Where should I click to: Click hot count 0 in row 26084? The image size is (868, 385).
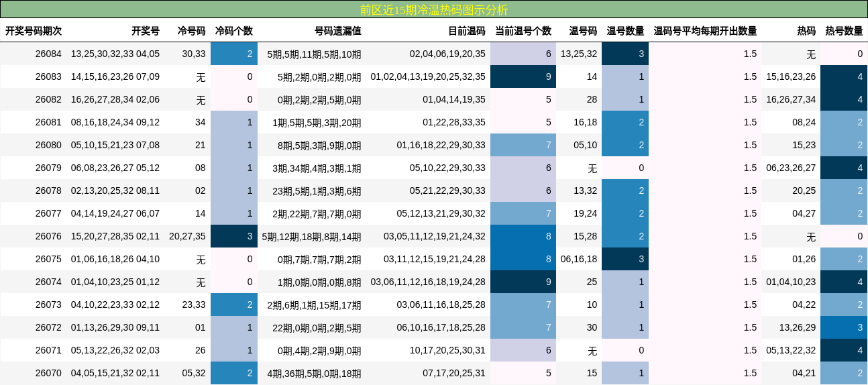(844, 54)
